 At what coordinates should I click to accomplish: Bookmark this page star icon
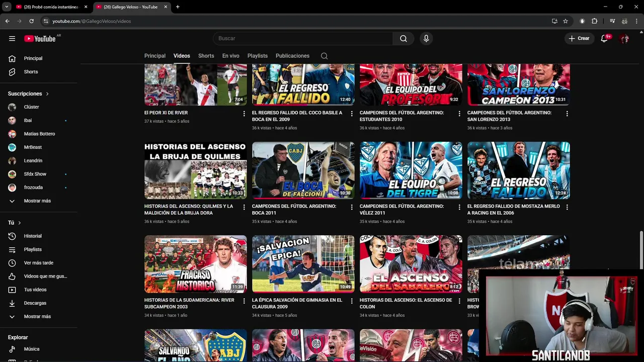coord(566,21)
